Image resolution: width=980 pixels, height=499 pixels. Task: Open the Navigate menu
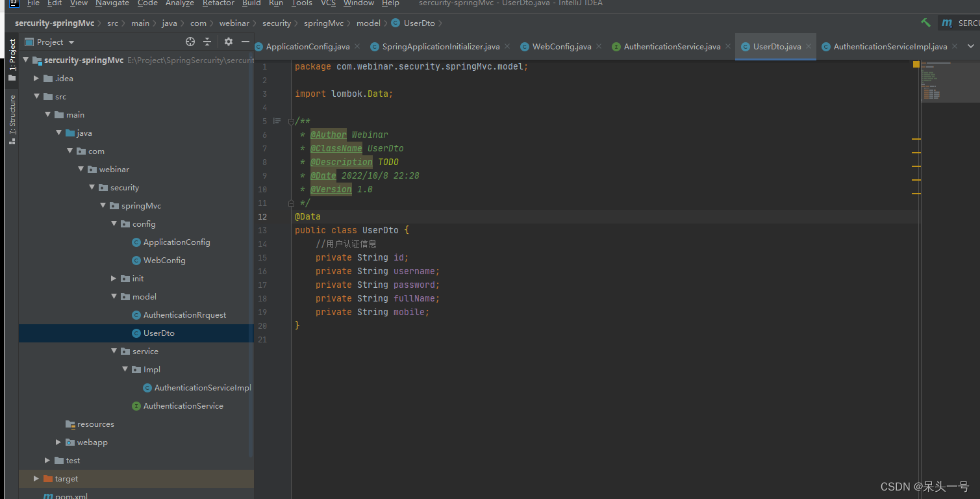[112, 3]
